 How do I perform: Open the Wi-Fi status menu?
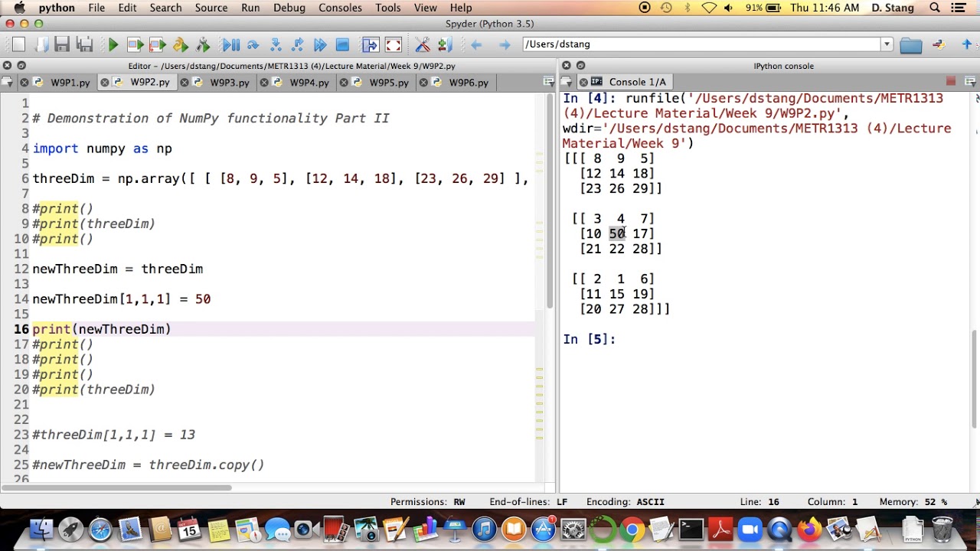[x=710, y=8]
